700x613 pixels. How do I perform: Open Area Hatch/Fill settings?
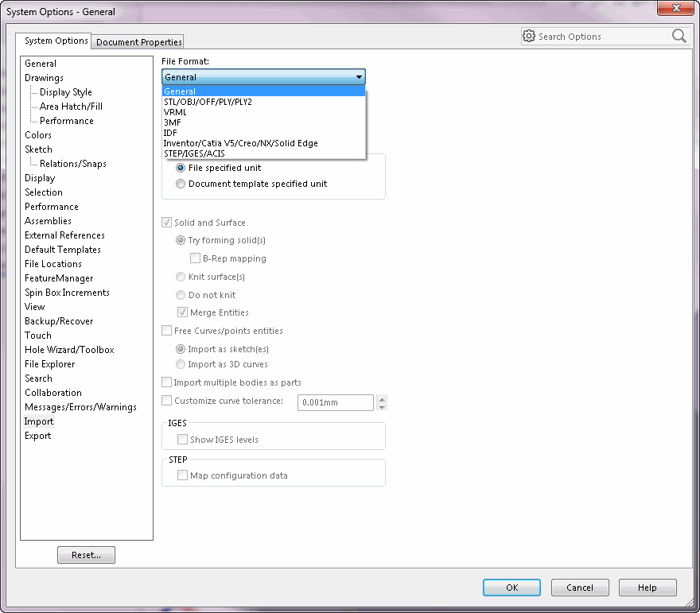tap(71, 107)
